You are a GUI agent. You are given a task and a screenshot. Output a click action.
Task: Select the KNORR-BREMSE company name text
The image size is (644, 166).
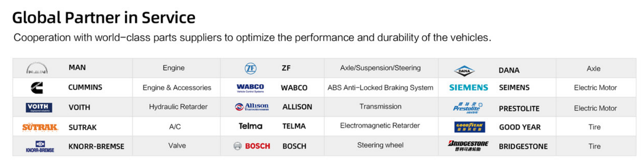pos(96,147)
